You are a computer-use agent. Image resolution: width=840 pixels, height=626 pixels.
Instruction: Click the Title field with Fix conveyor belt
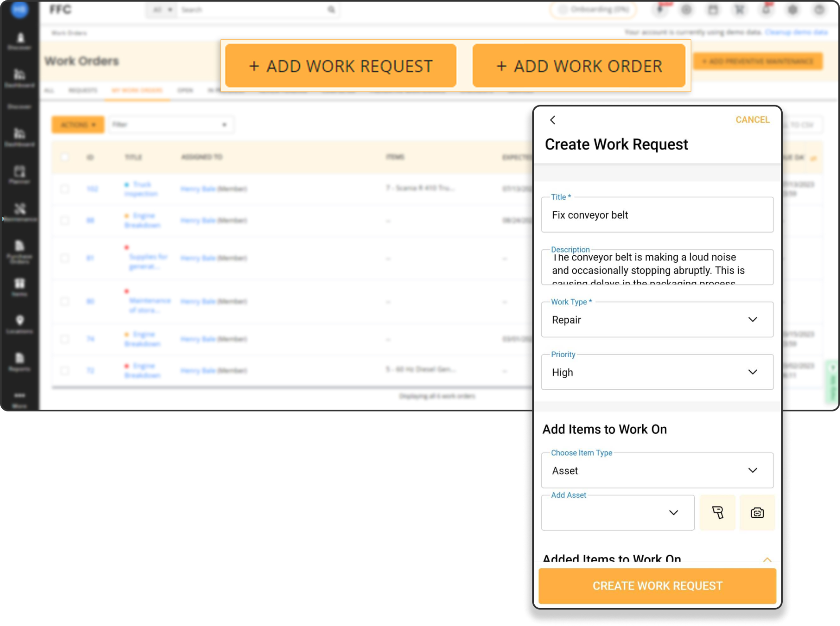pyautogui.click(x=657, y=215)
